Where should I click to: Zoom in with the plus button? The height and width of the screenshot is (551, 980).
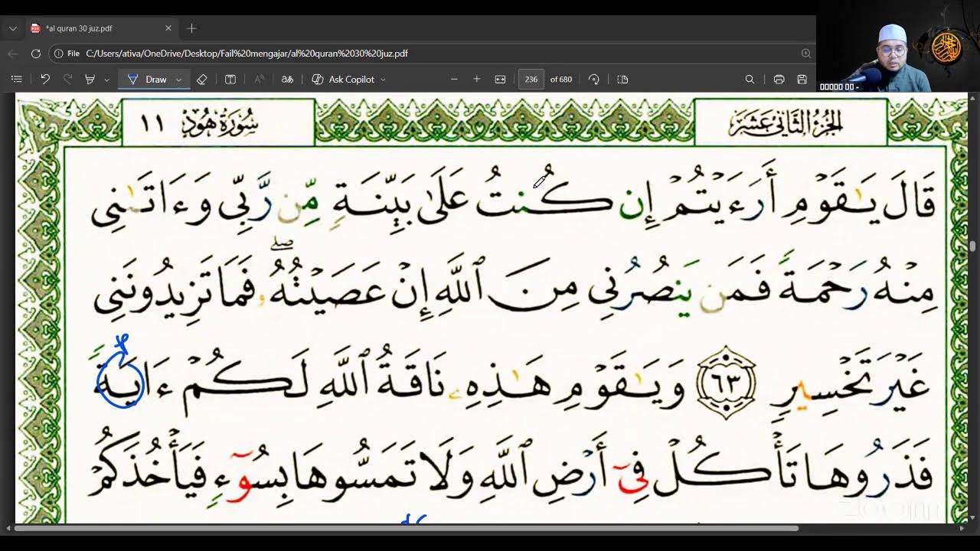[x=477, y=80]
